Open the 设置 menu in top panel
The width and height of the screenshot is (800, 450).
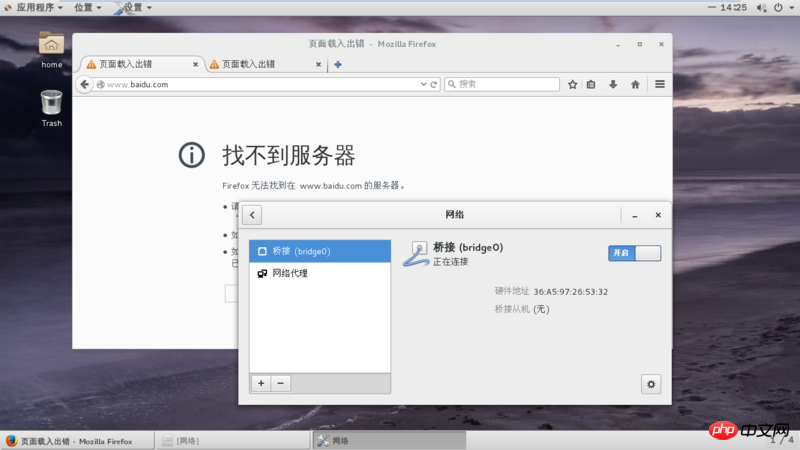click(x=134, y=7)
